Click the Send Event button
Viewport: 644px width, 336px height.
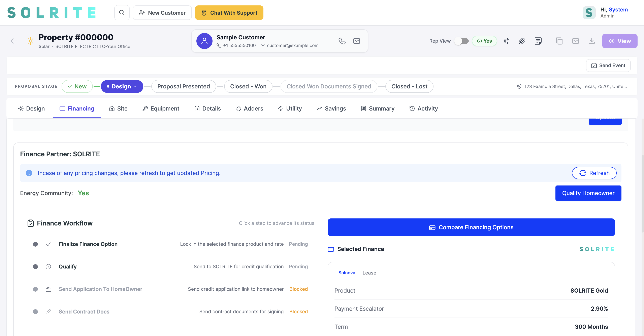[x=608, y=65]
